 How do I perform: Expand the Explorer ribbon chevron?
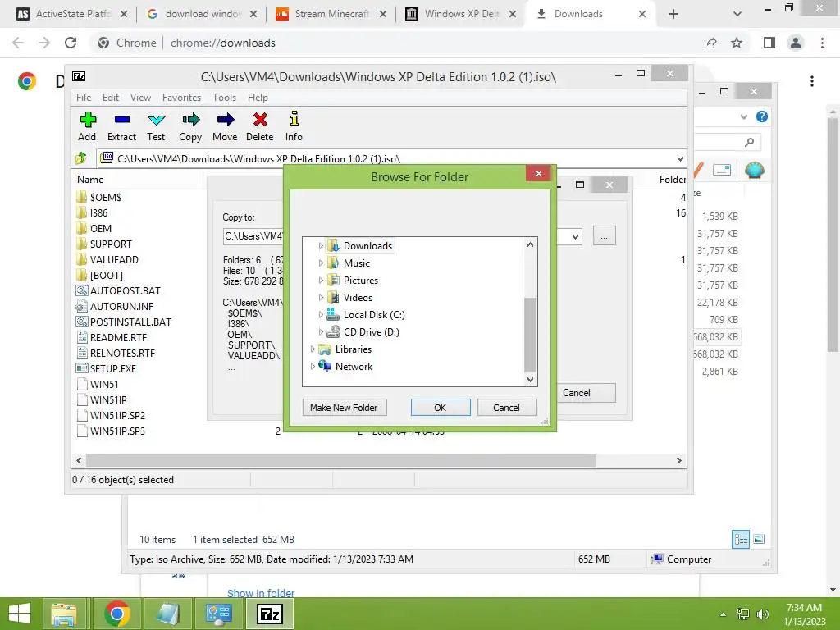pyautogui.click(x=743, y=116)
